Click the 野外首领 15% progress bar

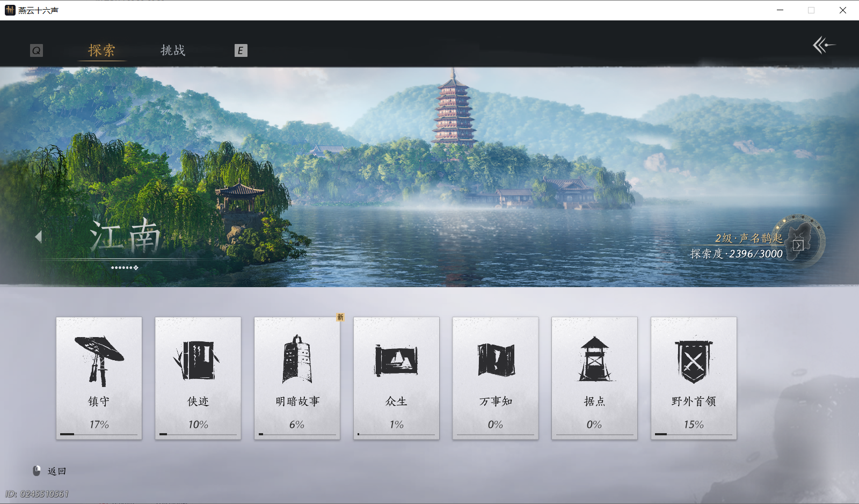coord(694,434)
